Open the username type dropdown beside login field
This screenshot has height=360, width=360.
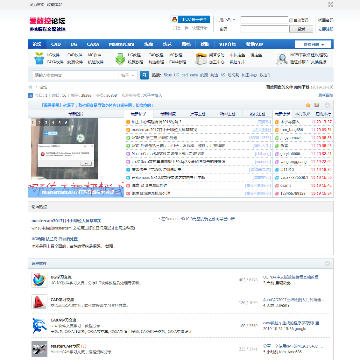coord(227,20)
